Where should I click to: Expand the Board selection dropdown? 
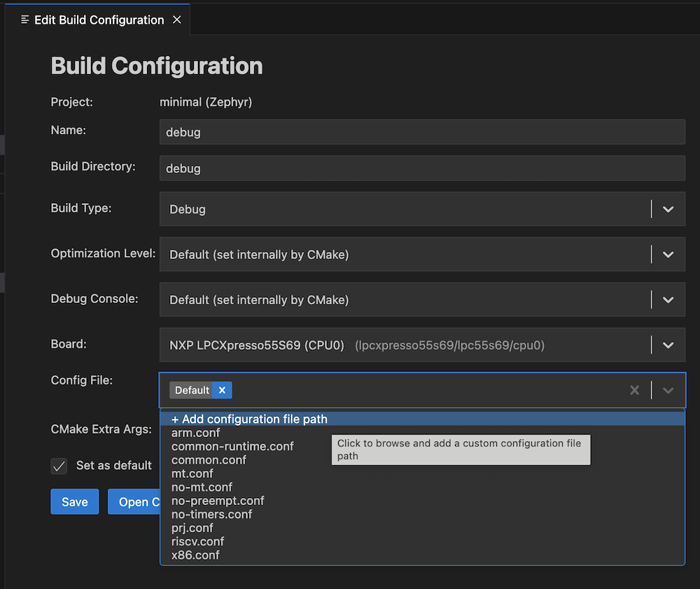tap(666, 344)
